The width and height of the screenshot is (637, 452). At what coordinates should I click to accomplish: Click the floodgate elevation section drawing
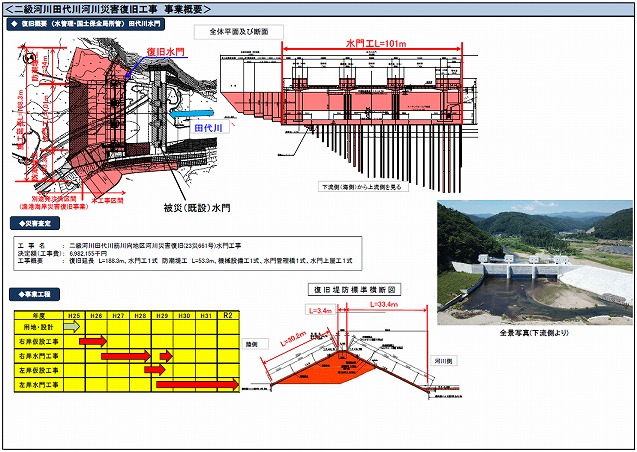349,120
